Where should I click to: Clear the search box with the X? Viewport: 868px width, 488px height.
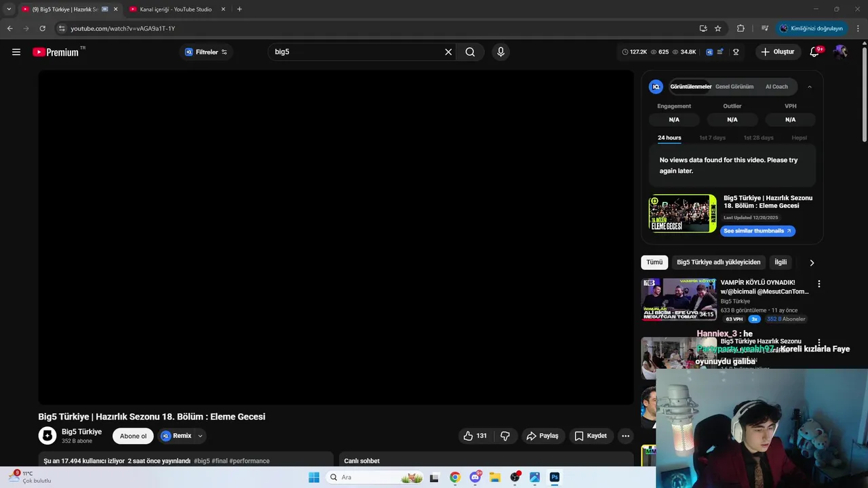[448, 52]
